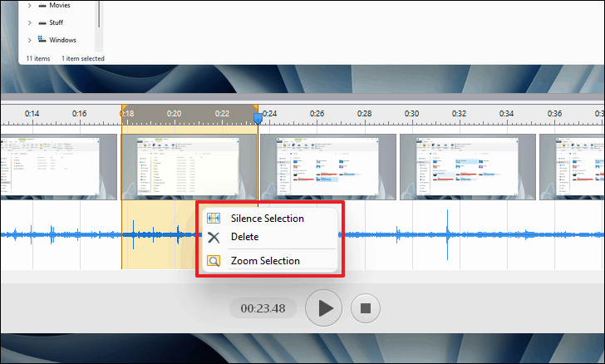Click the Silence Selection waveform icon
This screenshot has width=605, height=364.
pyautogui.click(x=214, y=219)
